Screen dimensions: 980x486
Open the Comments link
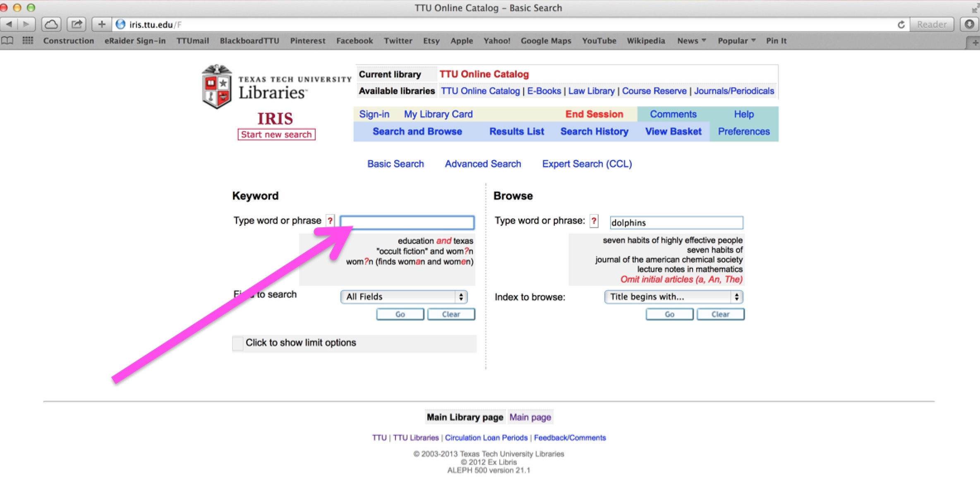tap(673, 114)
